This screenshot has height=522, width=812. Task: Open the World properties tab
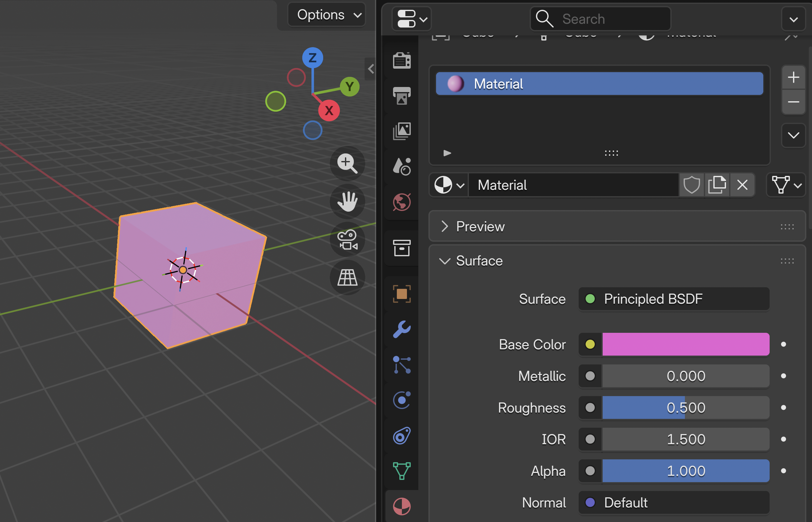click(402, 202)
